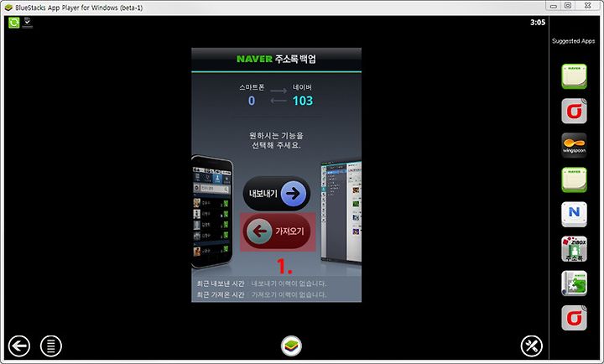
Task: Click the Naver contact count 103
Action: pyautogui.click(x=303, y=101)
